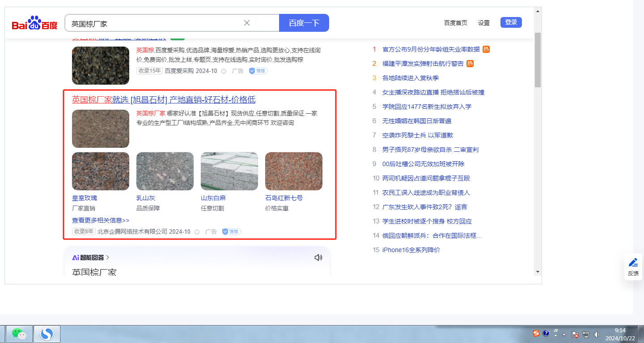Image resolution: width=644 pixels, height=343 pixels.
Task: Open Sogou browser from the taskbar
Action: pyautogui.click(x=47, y=334)
